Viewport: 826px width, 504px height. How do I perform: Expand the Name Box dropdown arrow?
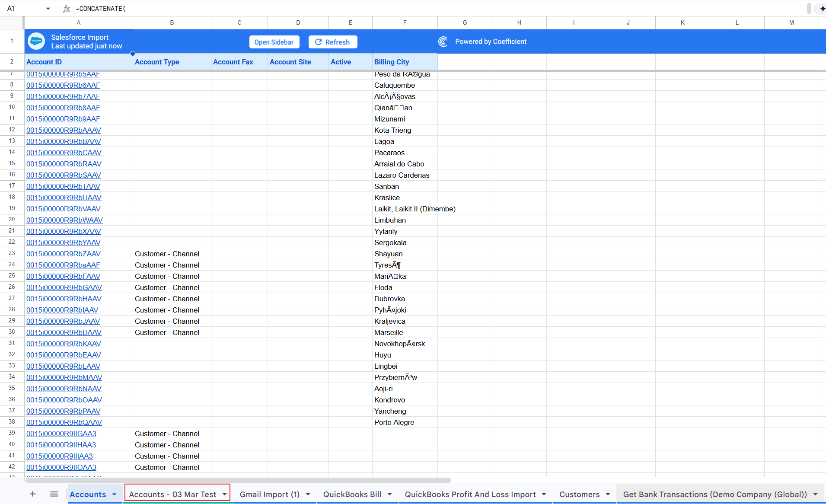click(x=48, y=9)
